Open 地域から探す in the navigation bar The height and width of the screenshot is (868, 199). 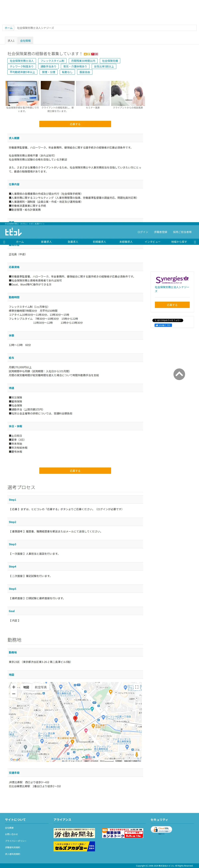click(179, 242)
